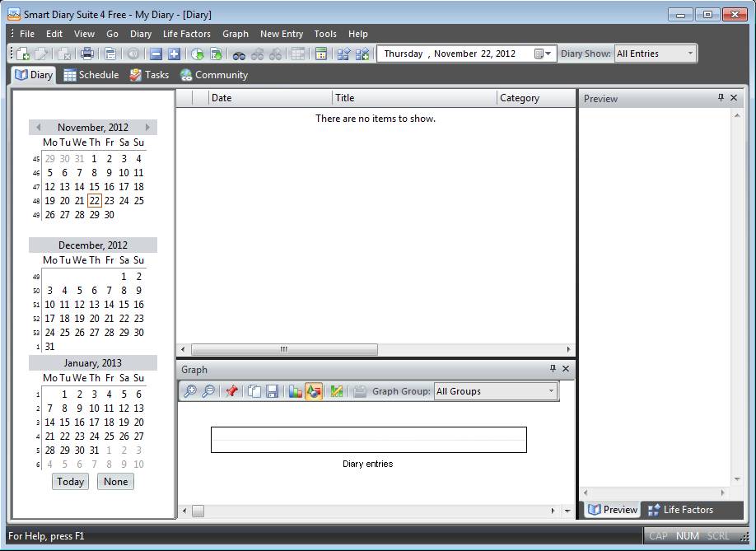756x551 pixels.
Task: Click the New Entry toolbar icon
Action: tap(23, 54)
